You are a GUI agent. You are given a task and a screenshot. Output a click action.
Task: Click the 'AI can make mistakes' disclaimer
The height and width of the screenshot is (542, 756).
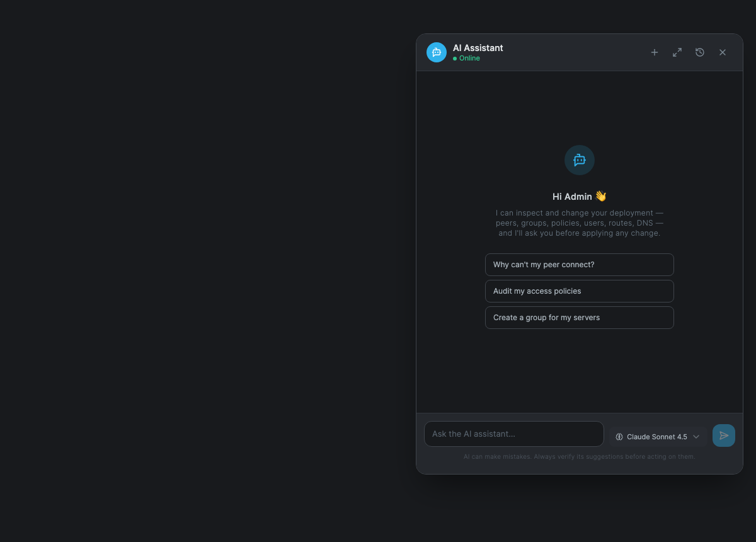[580, 456]
